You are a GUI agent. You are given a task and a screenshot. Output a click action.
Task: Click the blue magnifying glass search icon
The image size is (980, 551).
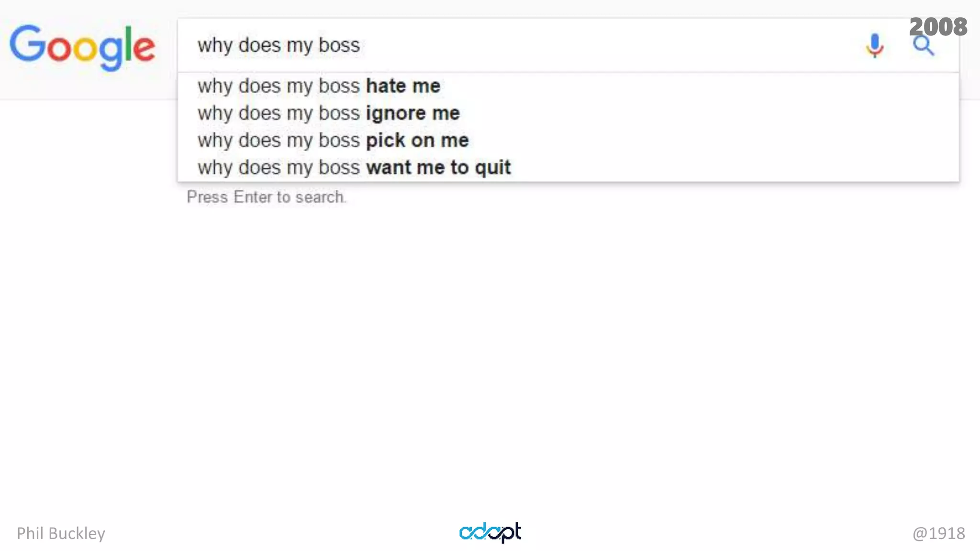[924, 46]
